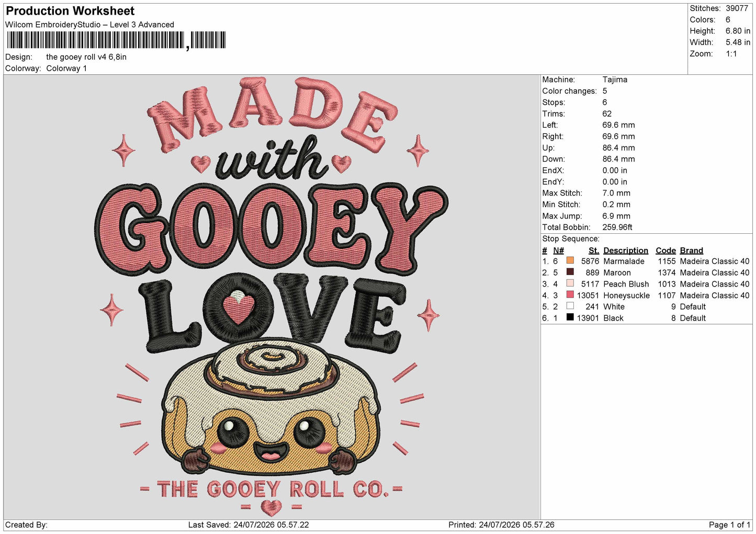Click the stitch count 13051 for Honeysuckle
The height and width of the screenshot is (534, 756).
[588, 296]
